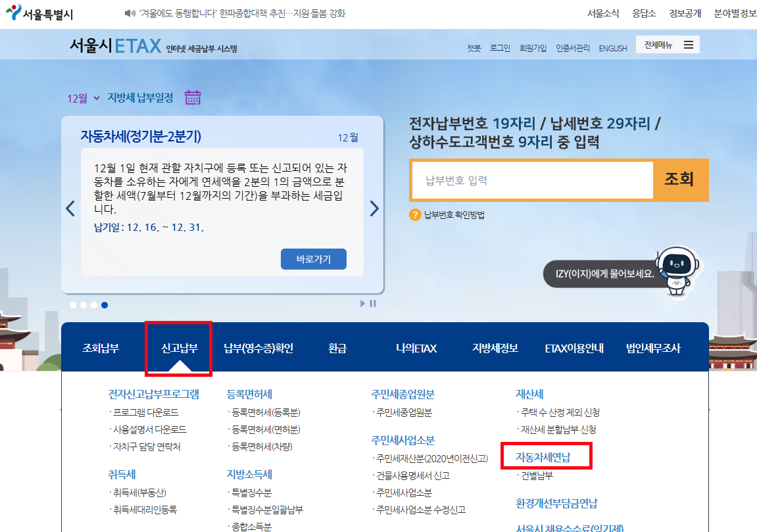
Task: Click the carousel left arrow
Action: point(70,208)
